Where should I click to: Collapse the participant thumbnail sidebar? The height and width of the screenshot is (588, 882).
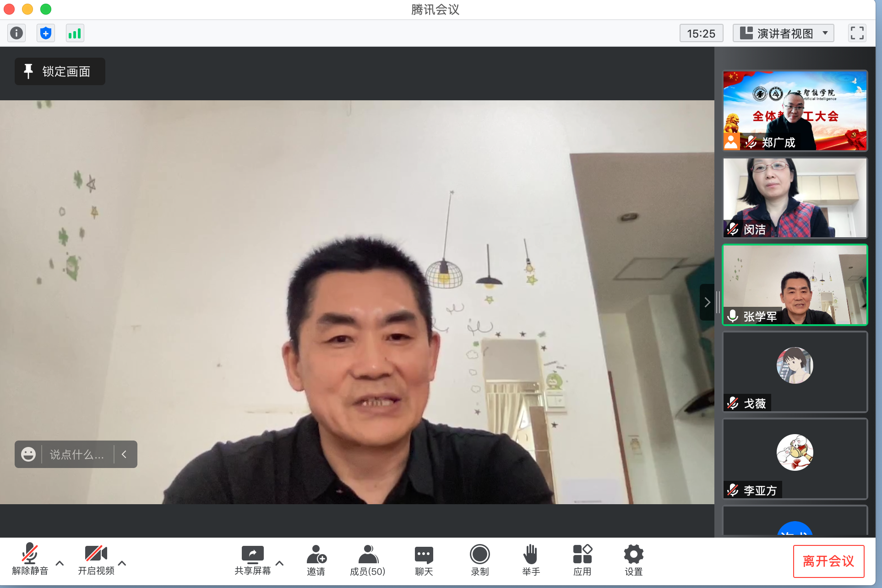point(707,302)
